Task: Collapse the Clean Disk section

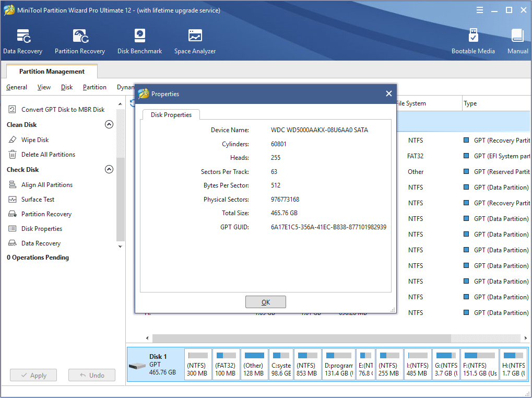Action: 109,124
